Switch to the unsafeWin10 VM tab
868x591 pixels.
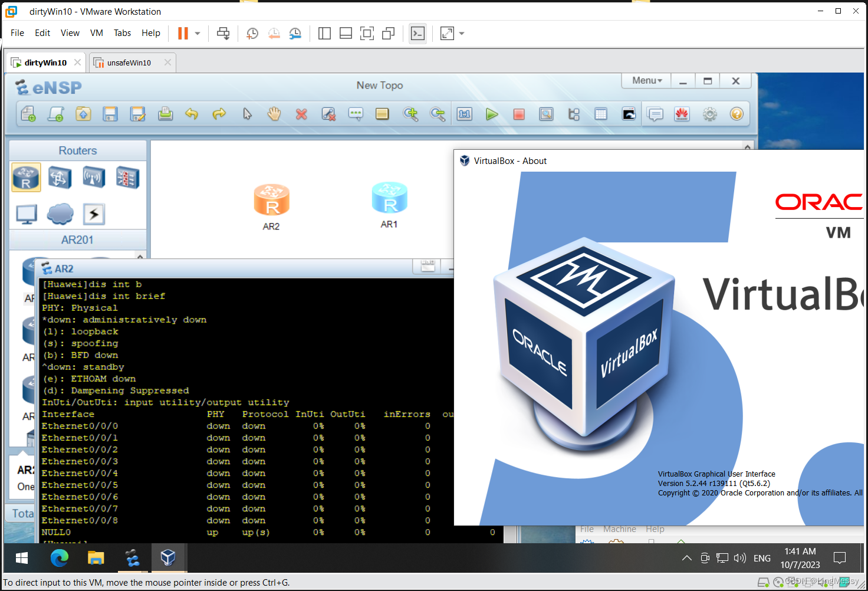129,63
